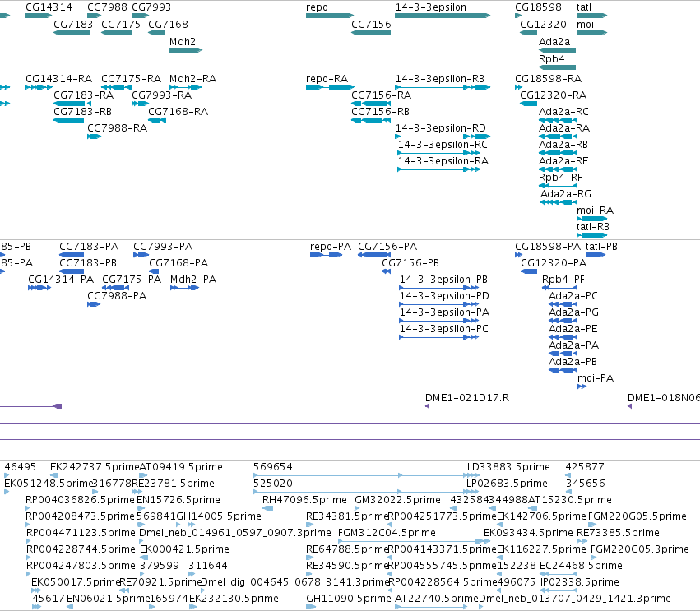This screenshot has width=700, height=611.
Task: Click the 14-3-3epsilon gene label
Action: [x=431, y=7]
